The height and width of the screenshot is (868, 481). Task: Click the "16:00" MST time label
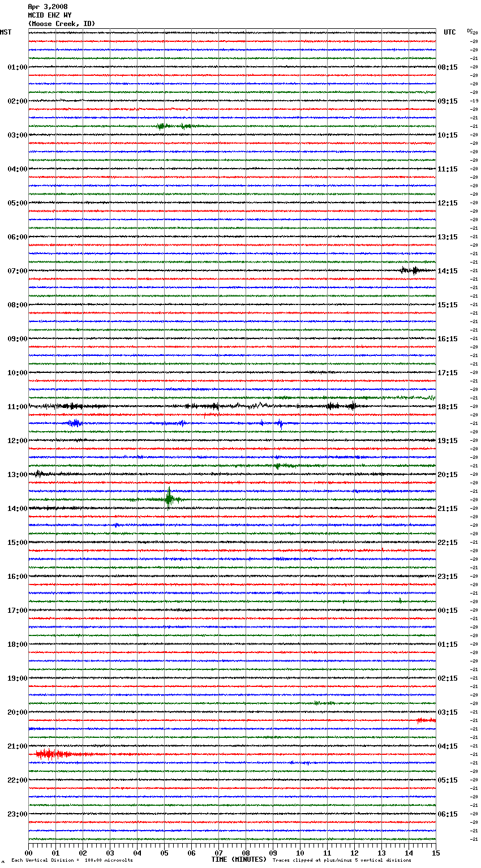17,577
